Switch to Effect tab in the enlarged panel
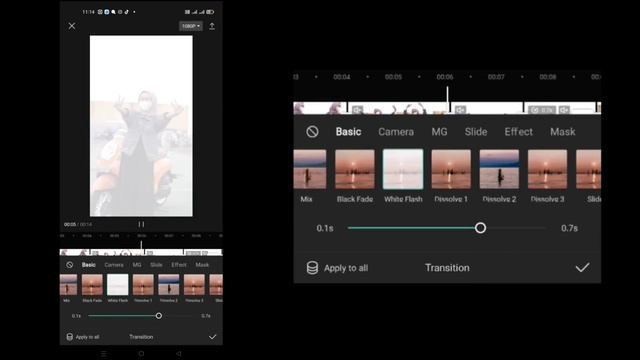 coord(518,132)
